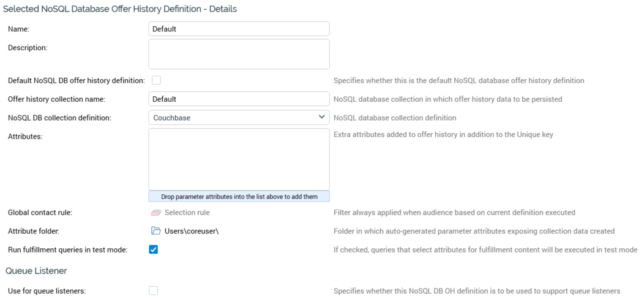Click the Selection rule icon
This screenshot has height=304, width=644.
155,213
